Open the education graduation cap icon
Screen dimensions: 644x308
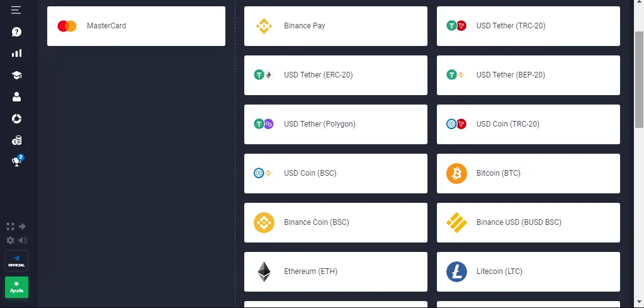tap(16, 75)
